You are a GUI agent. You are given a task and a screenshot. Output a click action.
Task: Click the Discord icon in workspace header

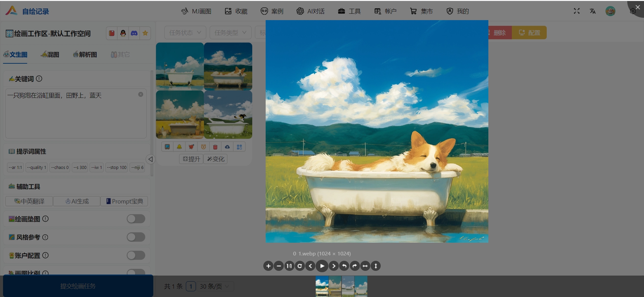134,33
